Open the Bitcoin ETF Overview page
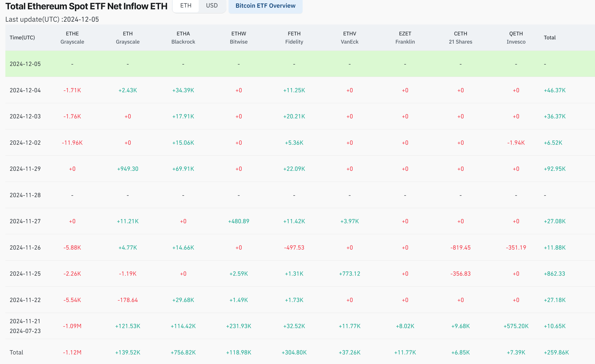 [x=265, y=6]
